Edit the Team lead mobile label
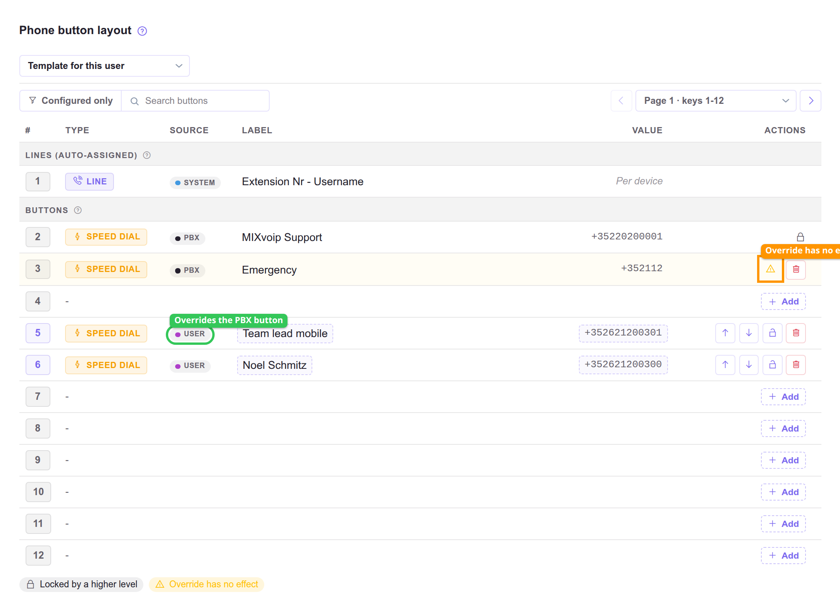 (285, 334)
